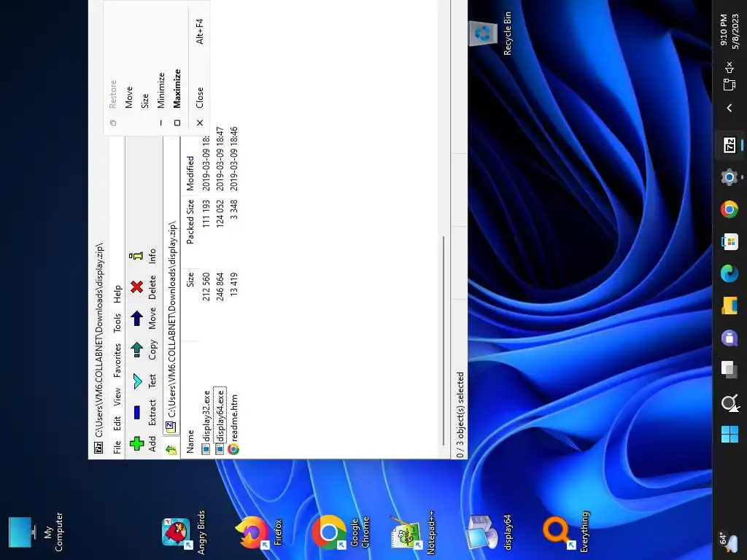747x560 pixels.
Task: Open the clock showing 9:10 PM 5/8/2023
Action: coord(729,31)
